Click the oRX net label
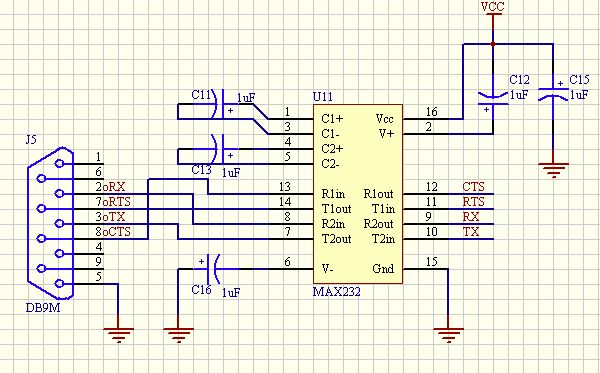 point(114,187)
